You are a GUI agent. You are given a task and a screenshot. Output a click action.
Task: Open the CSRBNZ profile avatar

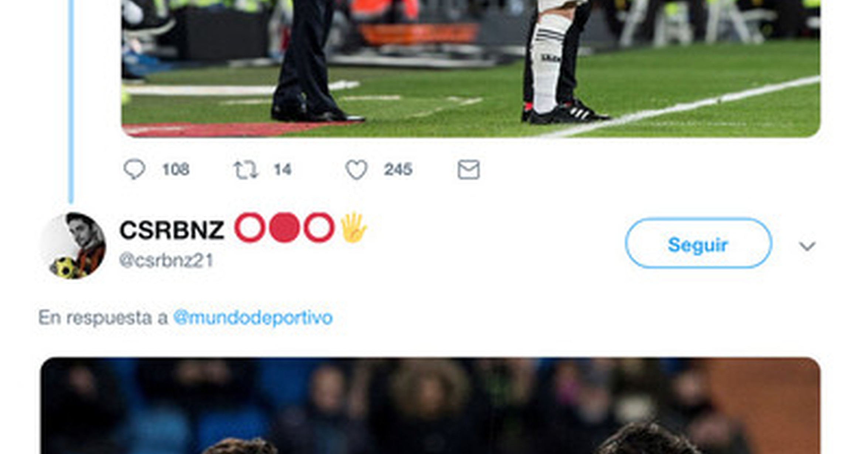pos(74,245)
